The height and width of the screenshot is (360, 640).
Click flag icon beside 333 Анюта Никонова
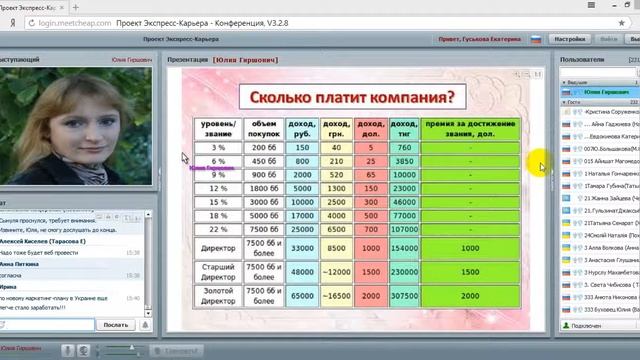tap(566, 297)
